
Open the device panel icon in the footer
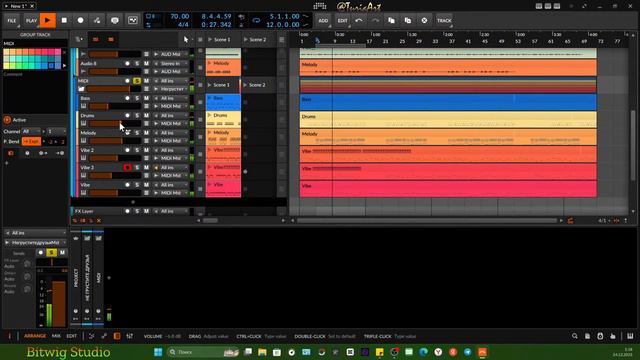click(117, 336)
